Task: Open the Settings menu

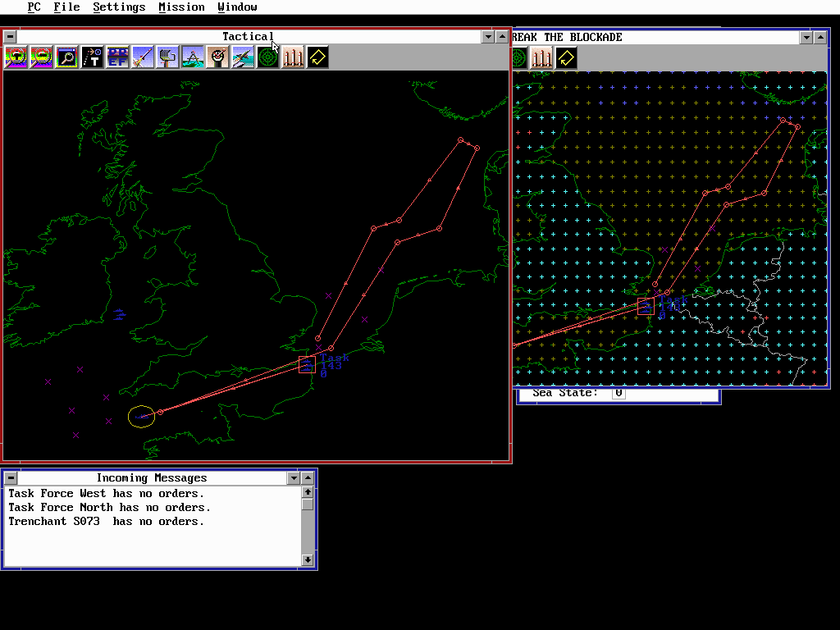Action: (x=119, y=7)
